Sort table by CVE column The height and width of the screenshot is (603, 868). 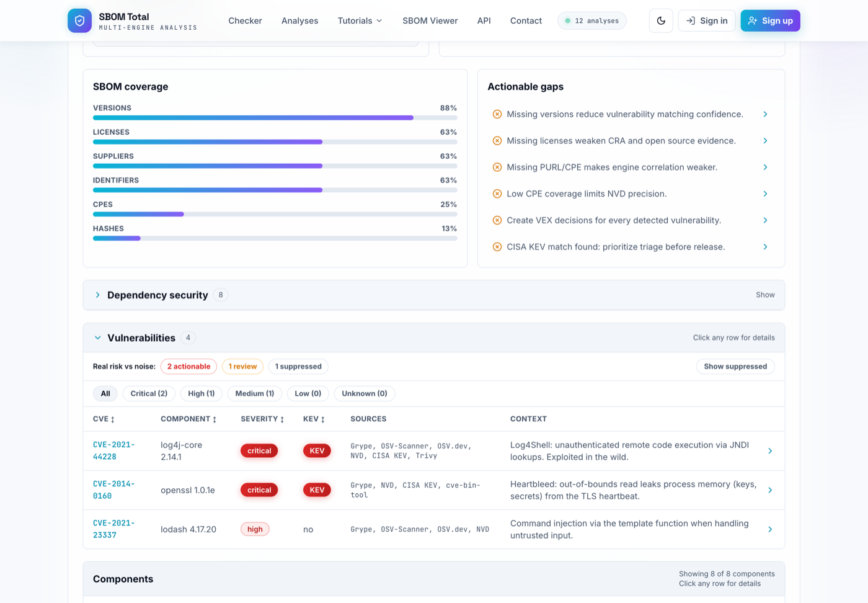click(x=104, y=419)
